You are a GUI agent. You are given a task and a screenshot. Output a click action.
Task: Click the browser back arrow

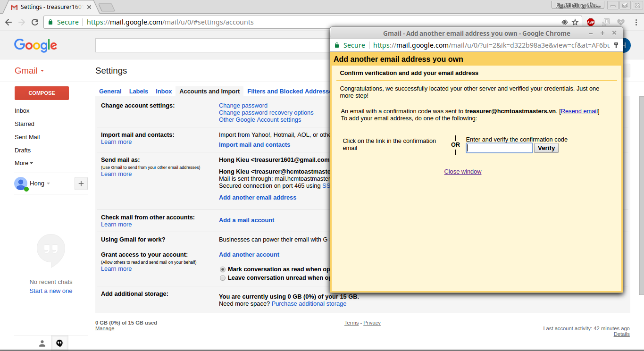click(x=8, y=22)
